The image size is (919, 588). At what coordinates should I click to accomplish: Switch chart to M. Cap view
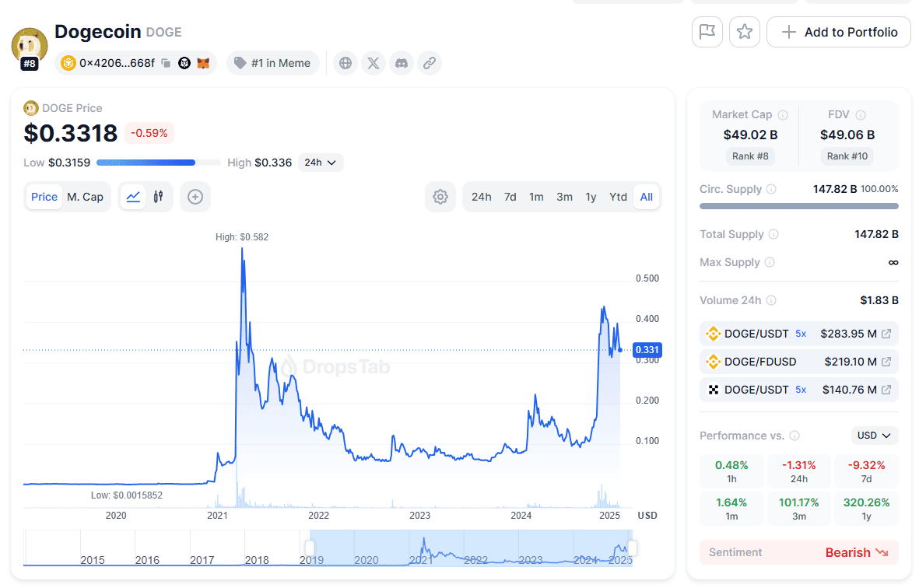(x=85, y=197)
